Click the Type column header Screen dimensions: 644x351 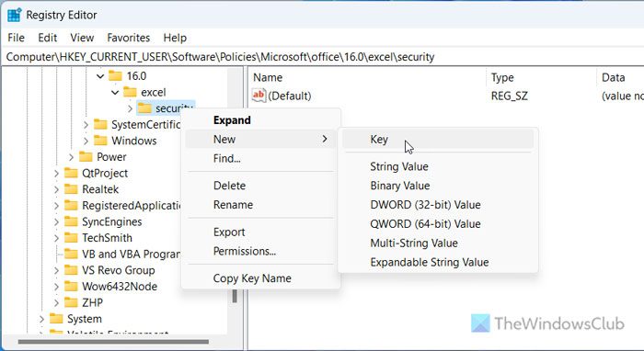click(x=502, y=77)
